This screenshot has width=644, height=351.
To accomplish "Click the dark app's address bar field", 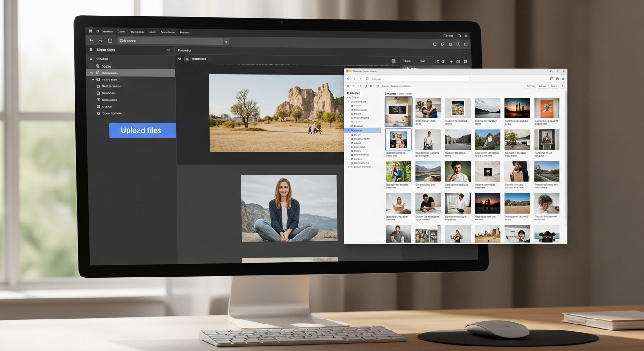I will 170,41.
